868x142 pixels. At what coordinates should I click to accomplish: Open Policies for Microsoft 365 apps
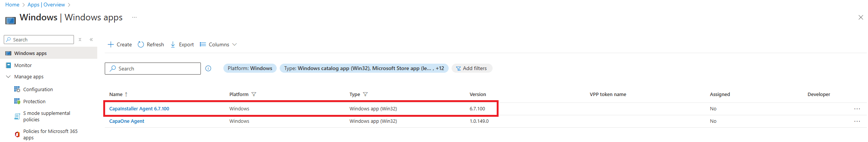click(x=50, y=134)
